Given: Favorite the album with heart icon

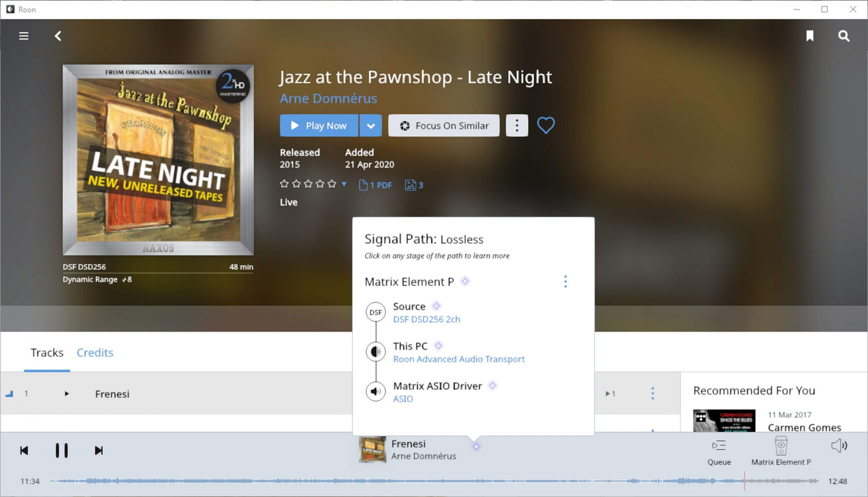Looking at the screenshot, I should click(x=546, y=126).
